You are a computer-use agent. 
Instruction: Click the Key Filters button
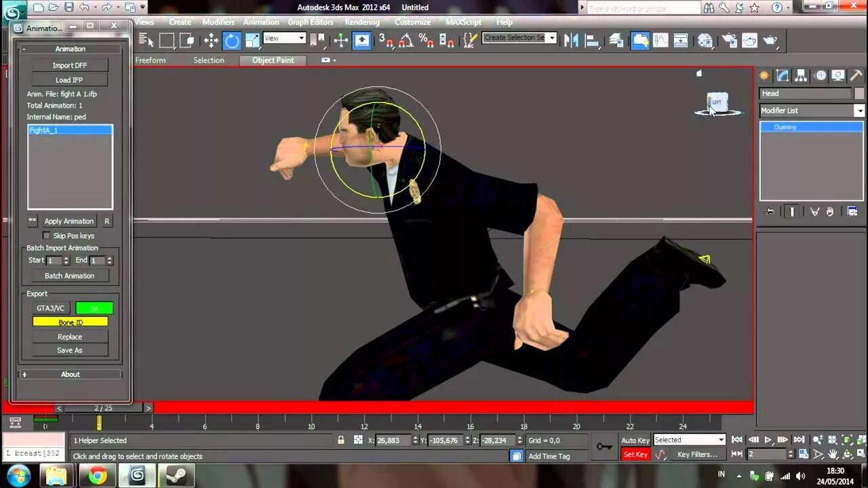click(x=697, y=455)
